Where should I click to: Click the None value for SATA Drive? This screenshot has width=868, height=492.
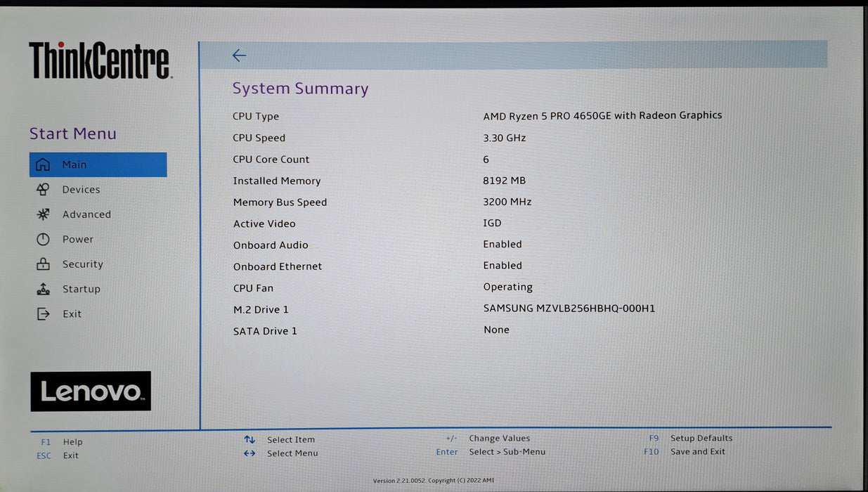pyautogui.click(x=496, y=330)
